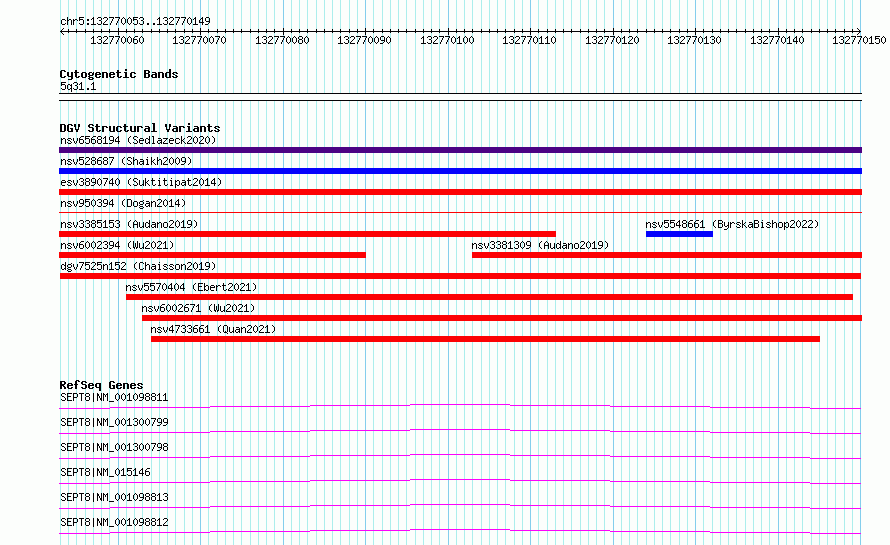Open SEPT8|NM_001300798 transcript
Image resolution: width=890 pixels, height=545 pixels.
[114, 447]
